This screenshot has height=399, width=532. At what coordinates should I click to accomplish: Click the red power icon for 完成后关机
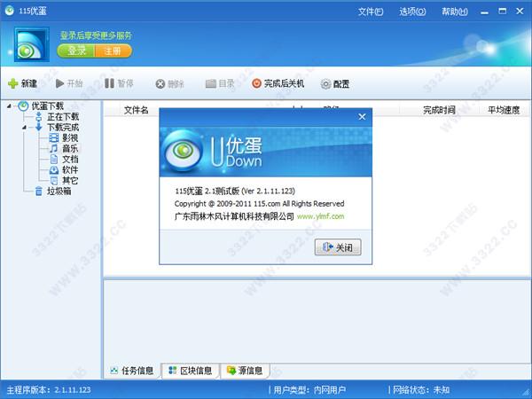click(256, 83)
